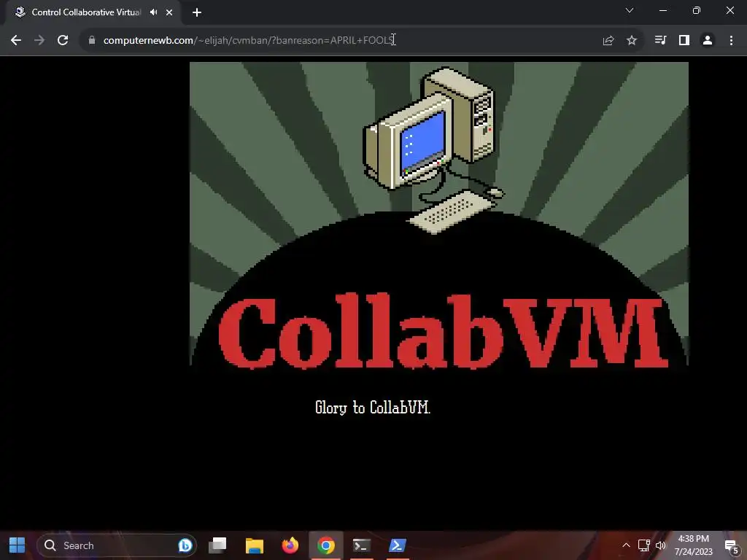Screen dimensions: 747x560
Task: Click the taskbar Search box
Action: point(116,545)
